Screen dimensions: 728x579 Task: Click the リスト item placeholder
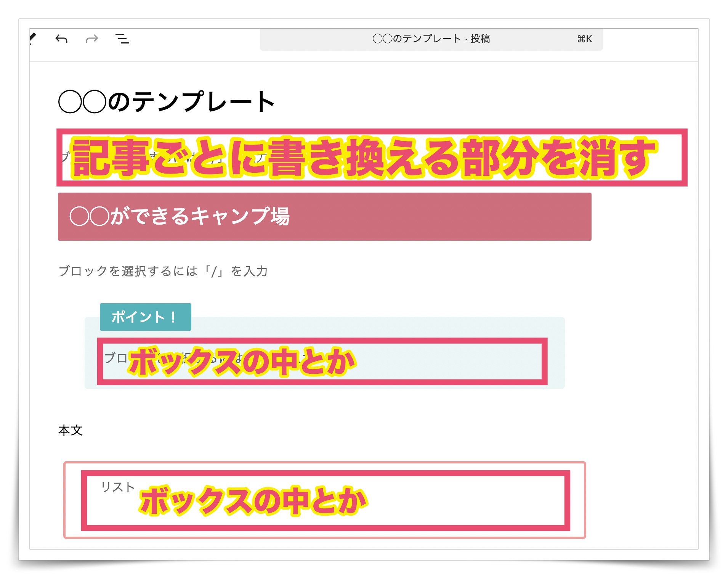[117, 487]
